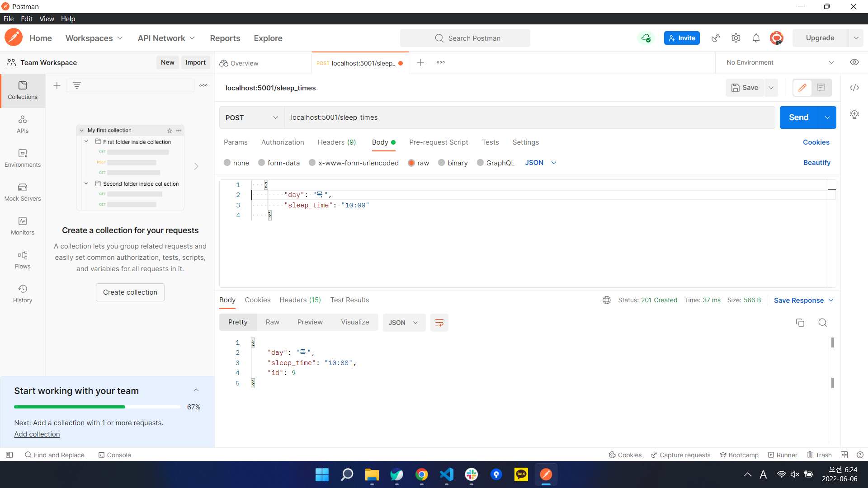Open the APIs sidebar panel

pyautogui.click(x=23, y=124)
